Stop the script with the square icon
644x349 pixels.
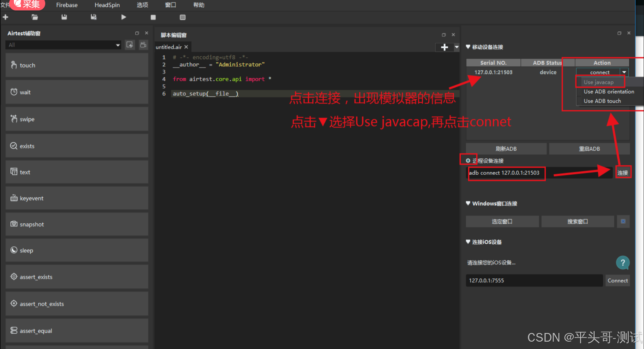pos(153,17)
